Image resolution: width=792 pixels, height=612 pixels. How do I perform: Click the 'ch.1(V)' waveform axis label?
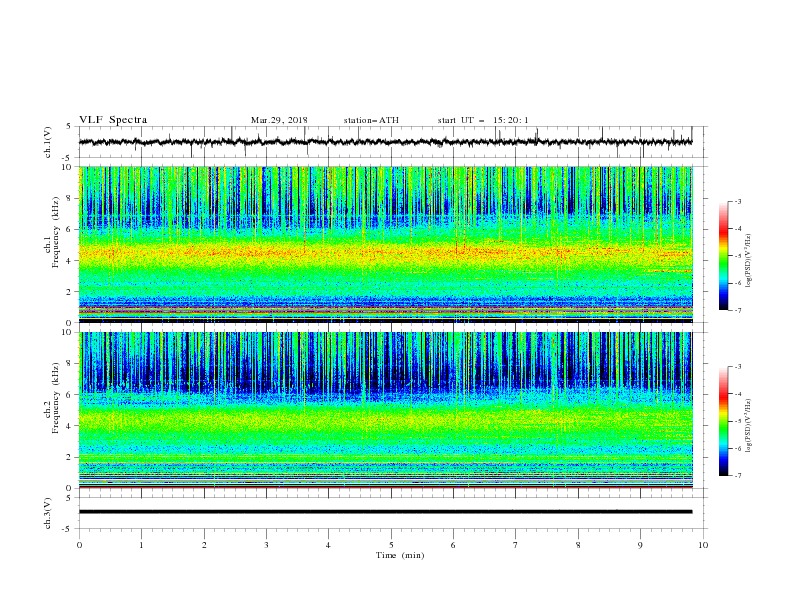(48, 142)
